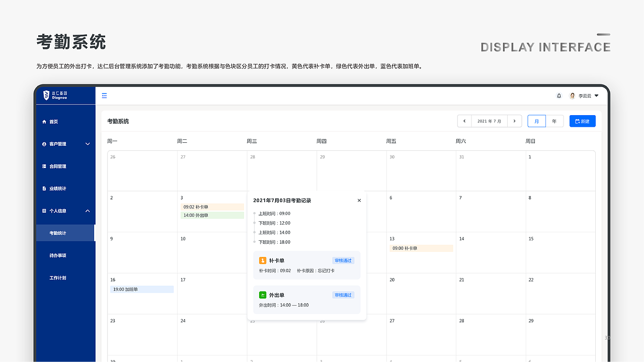Viewport: 644px width, 362px height.
Task: Click 周一 column header
Action: (112, 141)
